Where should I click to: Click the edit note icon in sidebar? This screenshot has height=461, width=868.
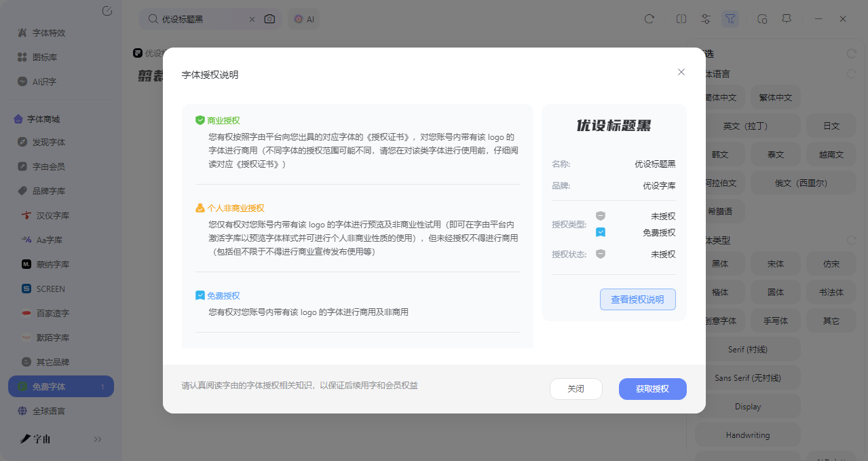[107, 11]
